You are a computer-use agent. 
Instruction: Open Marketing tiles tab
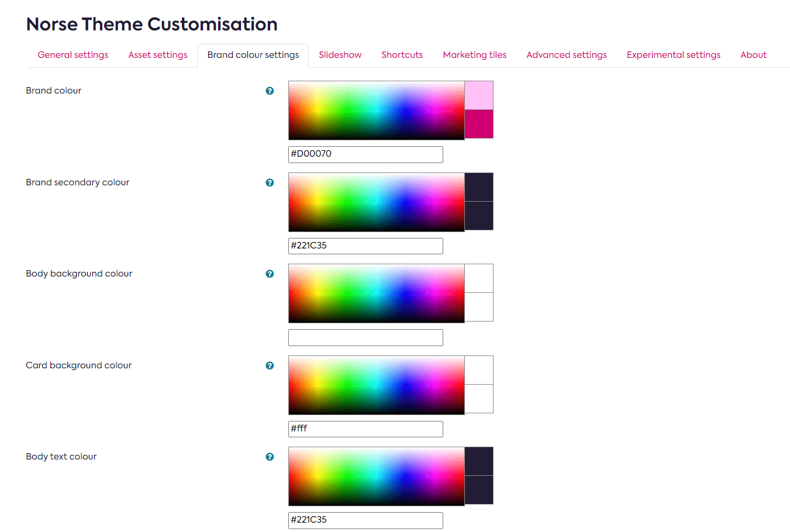tap(474, 55)
